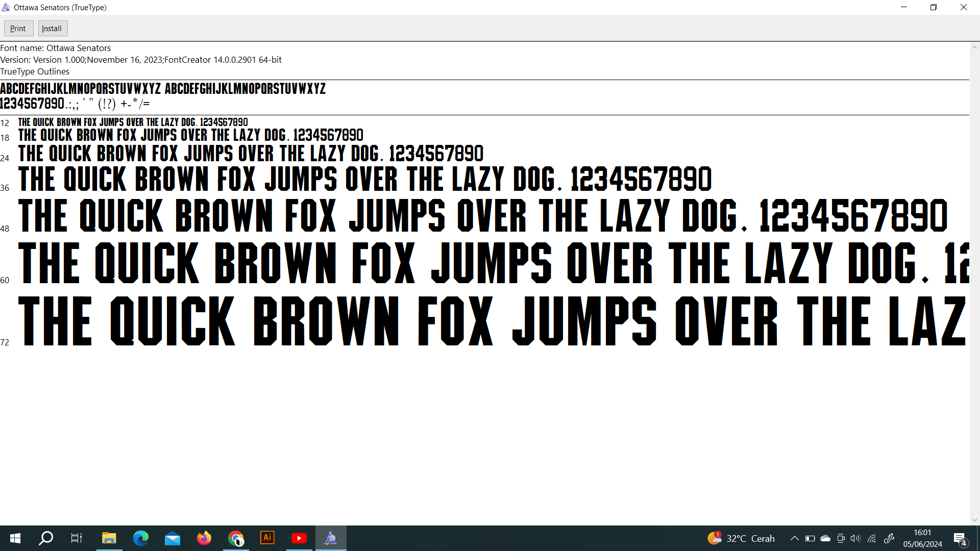Open the taskbar search icon
Screen dimensions: 980x551
(x=46, y=538)
